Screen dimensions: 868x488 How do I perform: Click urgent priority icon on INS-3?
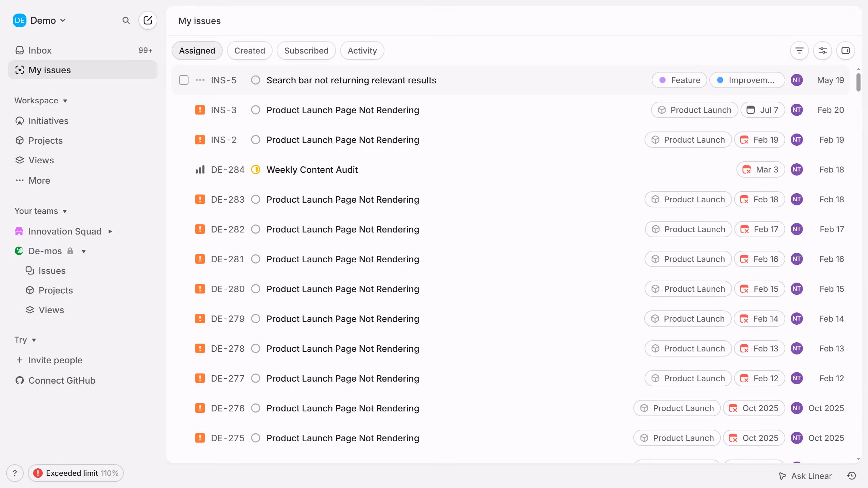pos(200,110)
